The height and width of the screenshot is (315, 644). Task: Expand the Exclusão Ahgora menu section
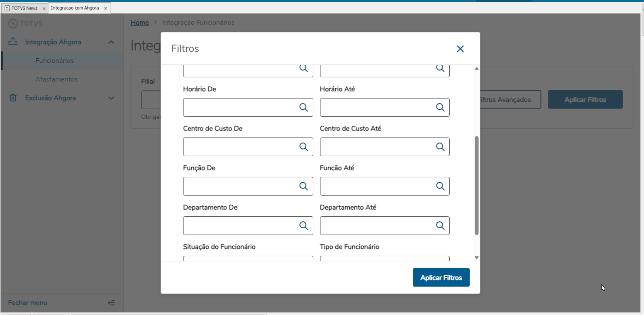tap(111, 98)
